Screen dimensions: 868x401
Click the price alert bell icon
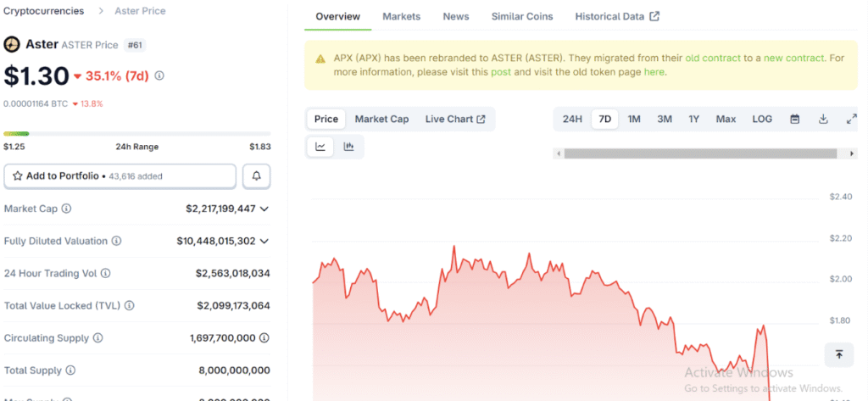pyautogui.click(x=257, y=176)
